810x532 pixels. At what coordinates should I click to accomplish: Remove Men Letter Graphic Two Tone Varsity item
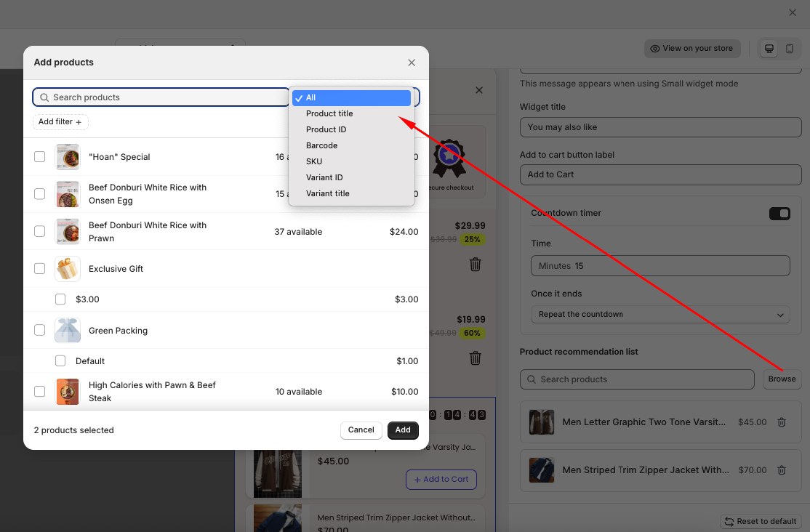(x=782, y=422)
